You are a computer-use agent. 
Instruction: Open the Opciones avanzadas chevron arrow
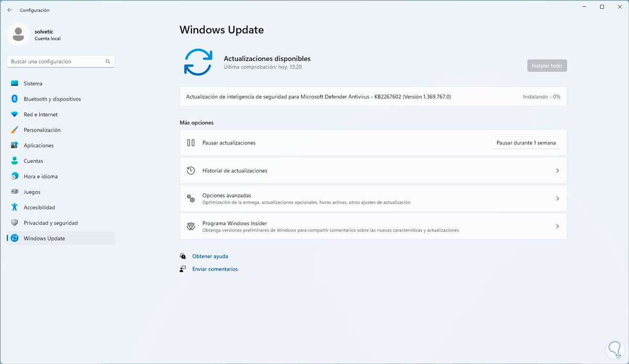pos(557,198)
